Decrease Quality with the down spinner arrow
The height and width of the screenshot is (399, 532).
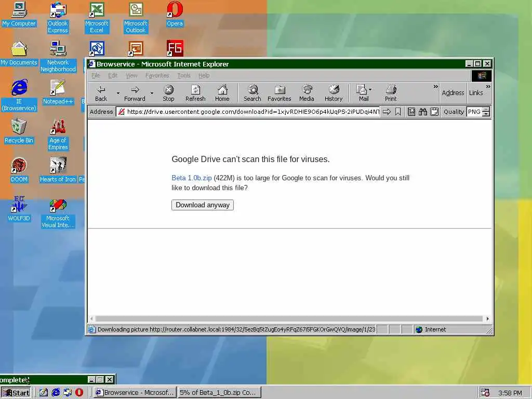pos(486,114)
